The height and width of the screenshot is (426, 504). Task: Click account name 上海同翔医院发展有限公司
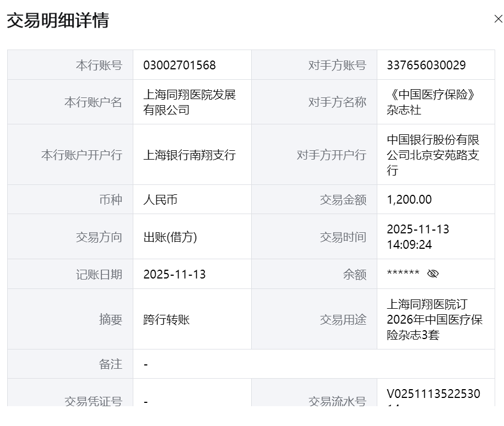pos(189,102)
